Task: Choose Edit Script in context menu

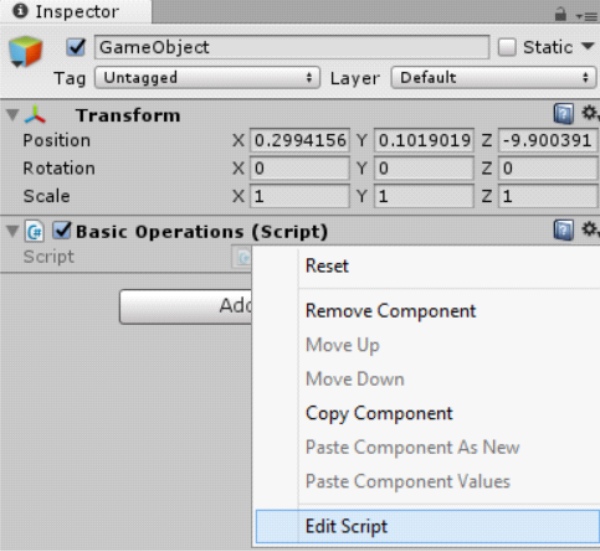Action: [427, 526]
